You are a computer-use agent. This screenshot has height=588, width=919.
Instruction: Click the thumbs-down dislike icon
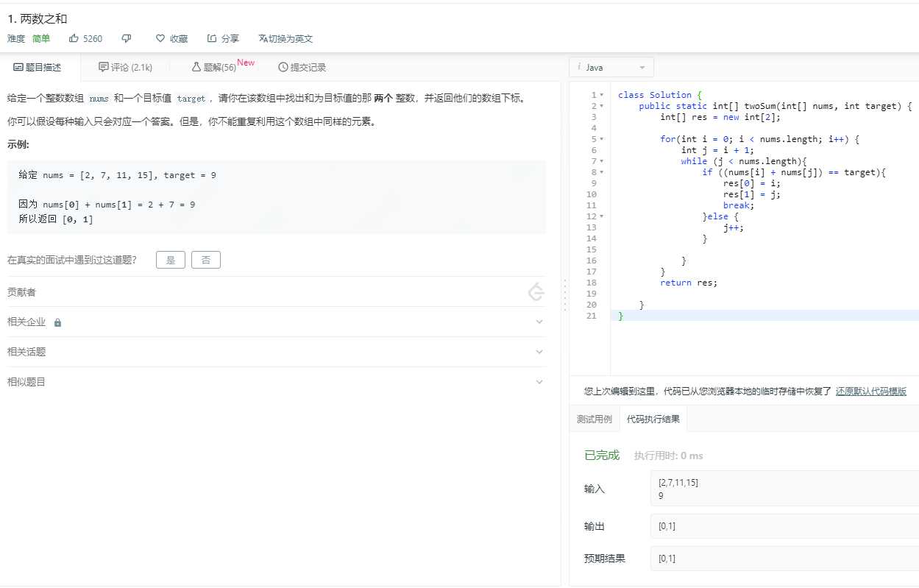click(x=127, y=38)
